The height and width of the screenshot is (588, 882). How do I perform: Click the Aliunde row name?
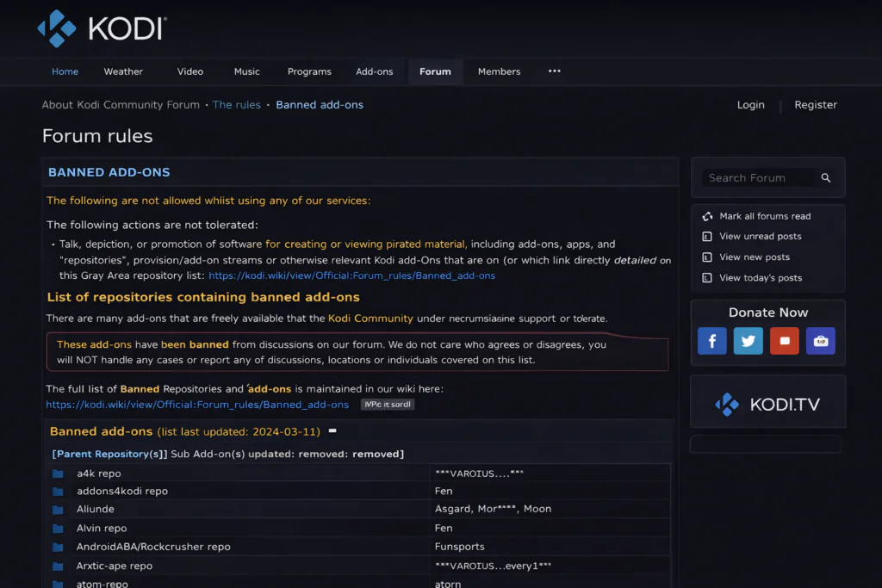pos(95,510)
